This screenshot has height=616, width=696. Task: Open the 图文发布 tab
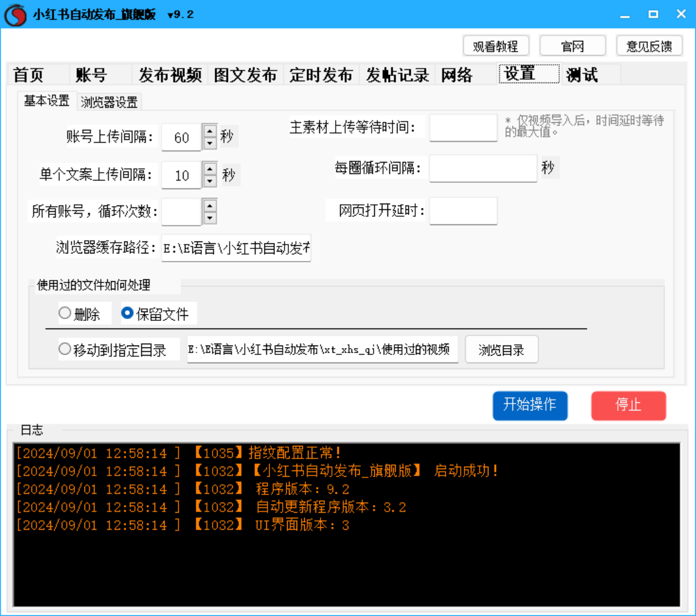point(245,74)
